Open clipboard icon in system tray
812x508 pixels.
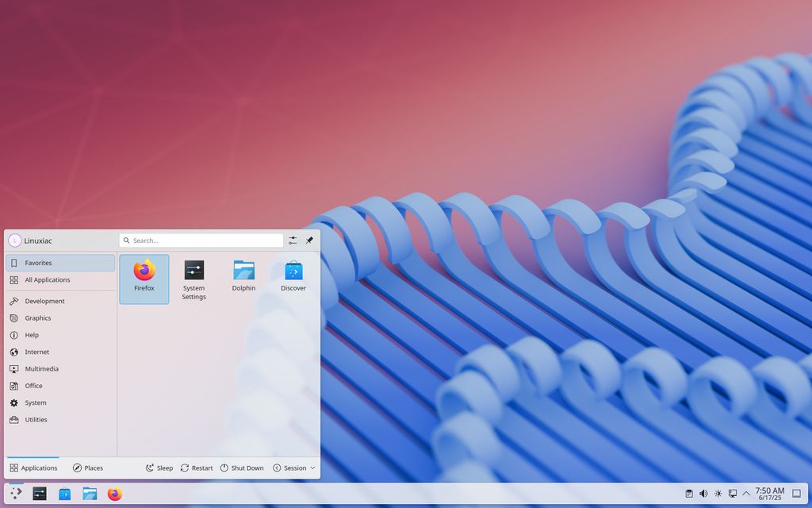pyautogui.click(x=689, y=494)
